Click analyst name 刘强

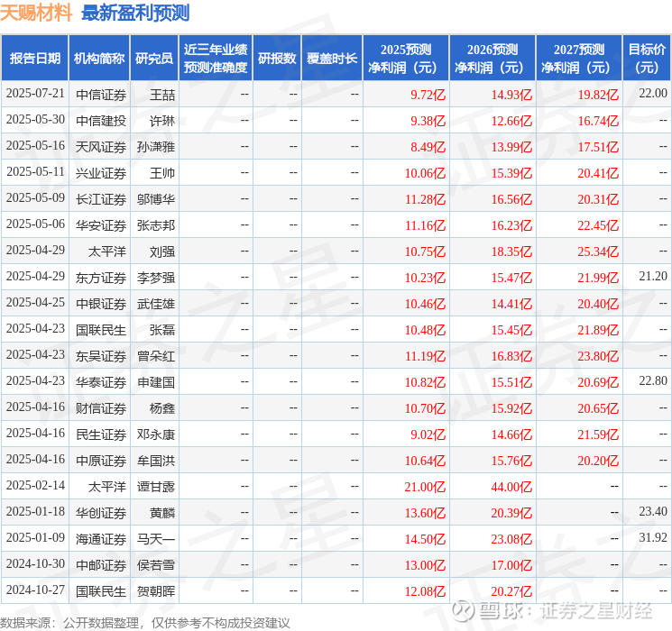point(162,251)
